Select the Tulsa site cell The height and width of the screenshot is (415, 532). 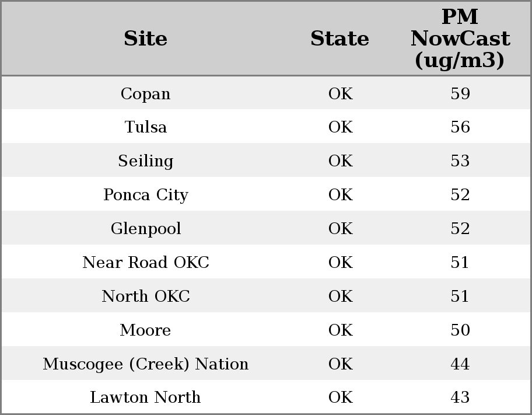tap(145, 127)
